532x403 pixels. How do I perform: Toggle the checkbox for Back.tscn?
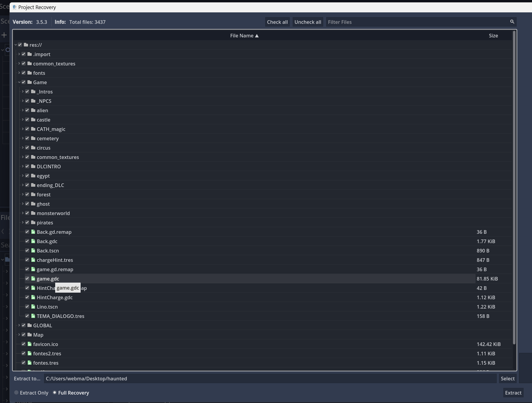[x=27, y=251]
